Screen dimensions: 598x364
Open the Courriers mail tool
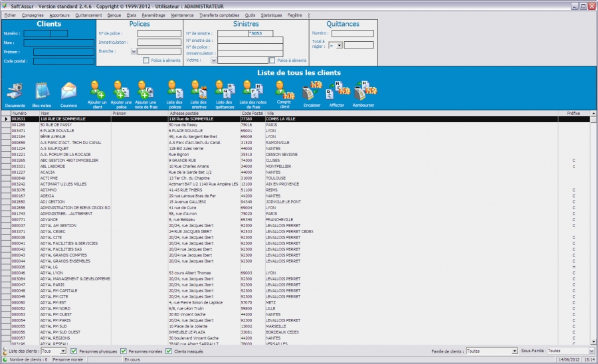[x=68, y=92]
